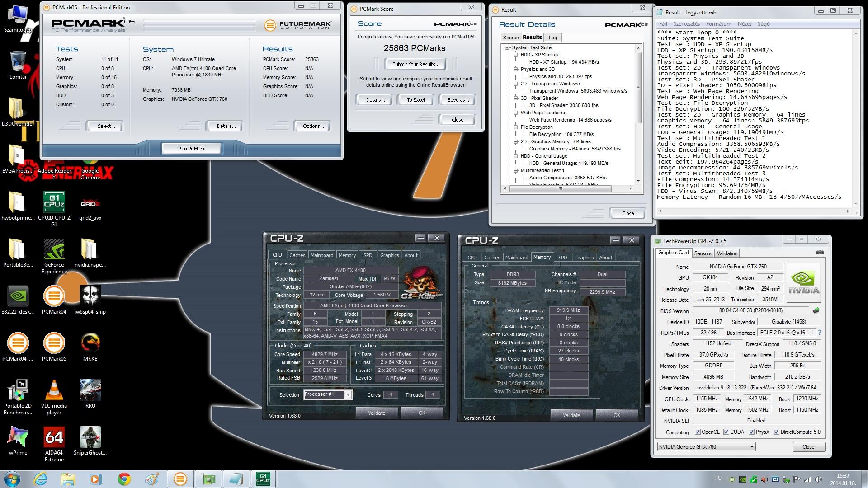
Task: Click bus interface question mark in GPU-Z
Action: tap(820, 333)
